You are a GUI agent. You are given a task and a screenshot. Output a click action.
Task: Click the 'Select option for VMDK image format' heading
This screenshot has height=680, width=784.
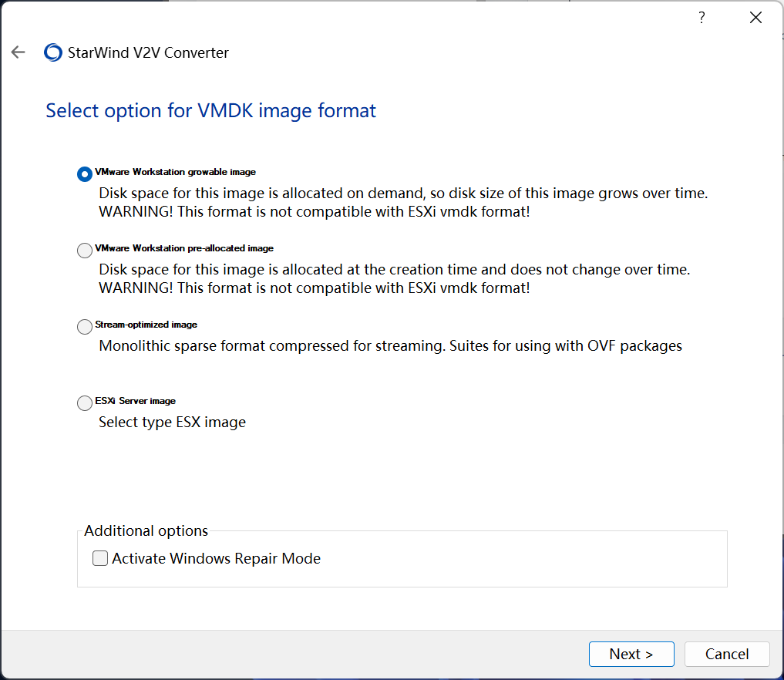coord(210,110)
